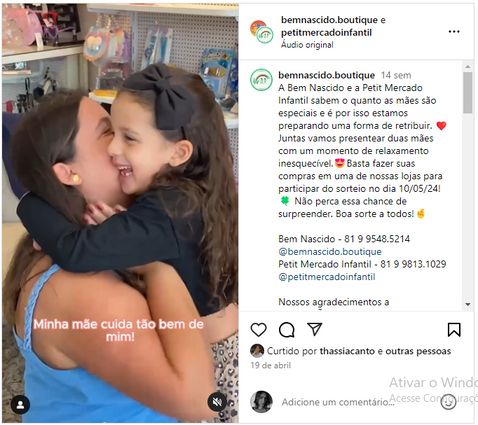Share the post via paper plane icon

[x=315, y=329]
